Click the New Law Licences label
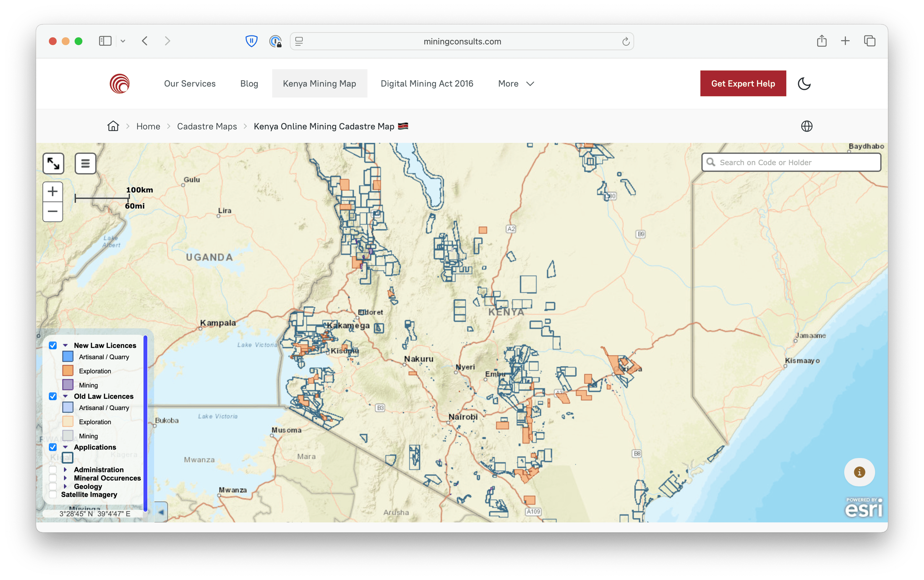 point(105,345)
